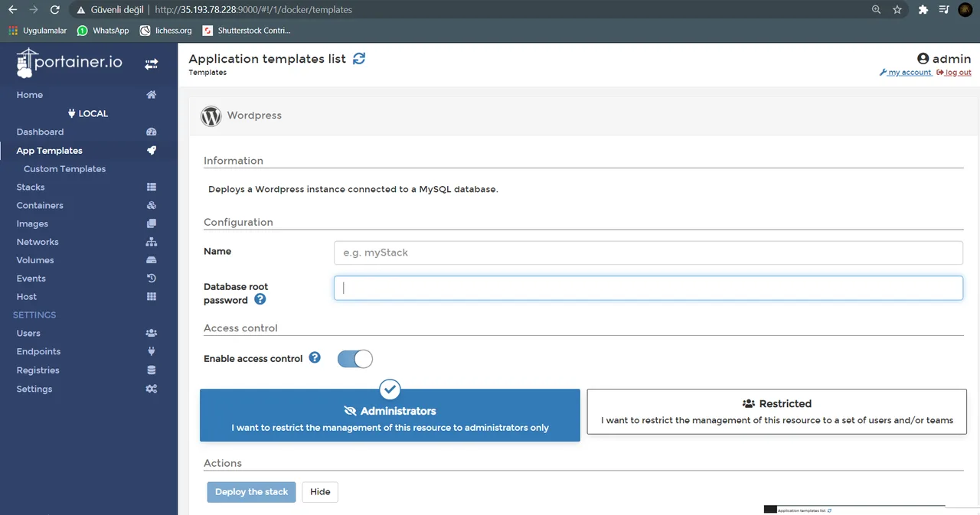980x515 pixels.
Task: Select the Administrators access option
Action: coord(390,416)
